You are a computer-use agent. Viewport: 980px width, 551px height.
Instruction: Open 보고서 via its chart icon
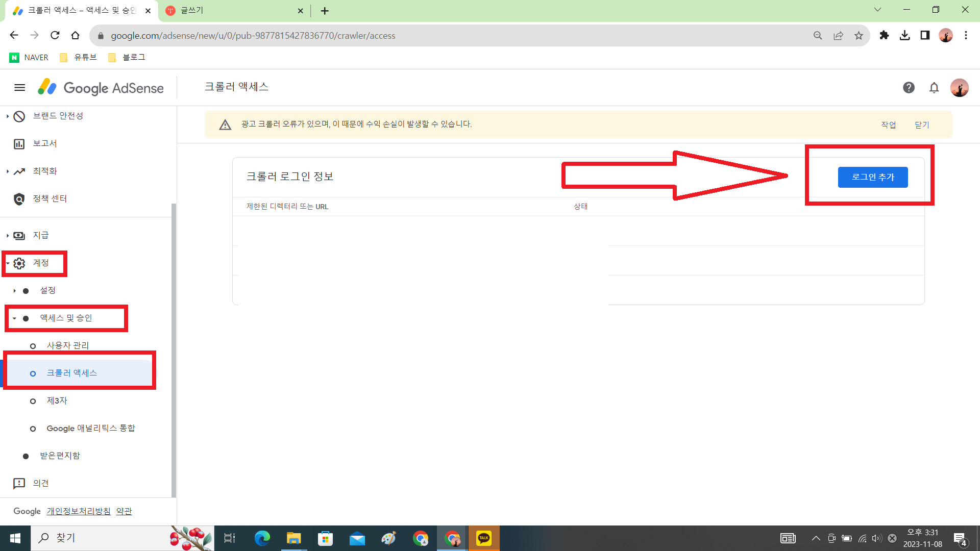pos(19,143)
